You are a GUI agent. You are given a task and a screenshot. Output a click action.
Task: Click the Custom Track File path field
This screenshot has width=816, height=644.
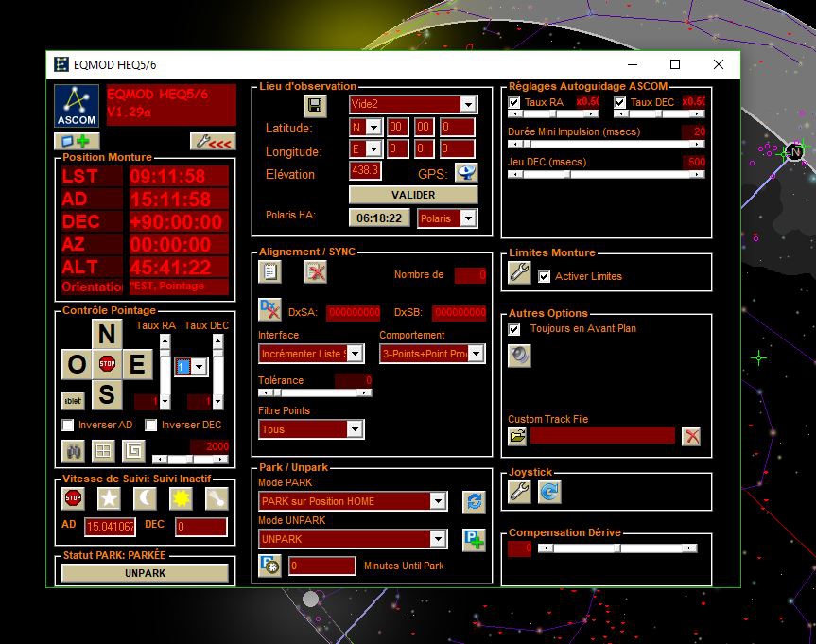[x=602, y=436]
